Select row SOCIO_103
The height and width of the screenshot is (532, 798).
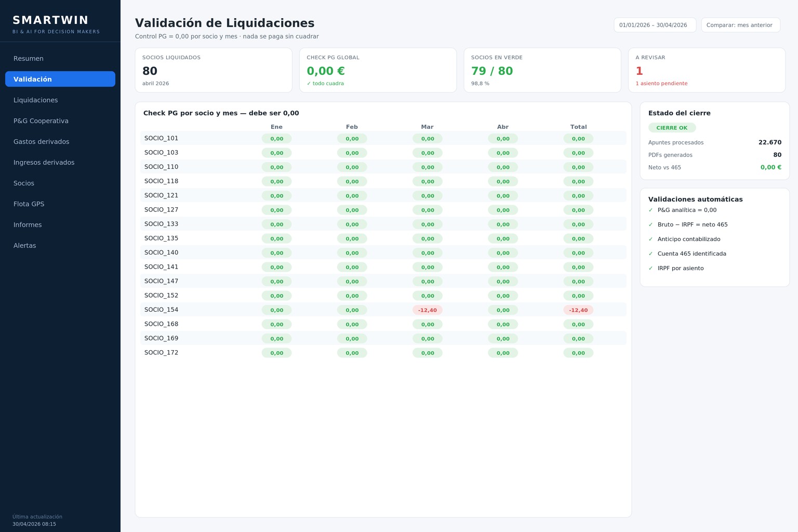383,153
